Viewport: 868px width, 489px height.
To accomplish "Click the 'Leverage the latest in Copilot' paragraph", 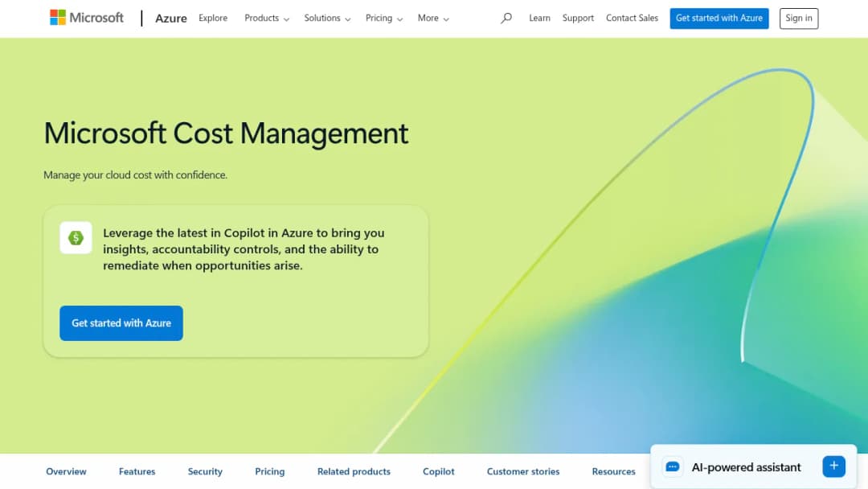I will pyautogui.click(x=244, y=249).
